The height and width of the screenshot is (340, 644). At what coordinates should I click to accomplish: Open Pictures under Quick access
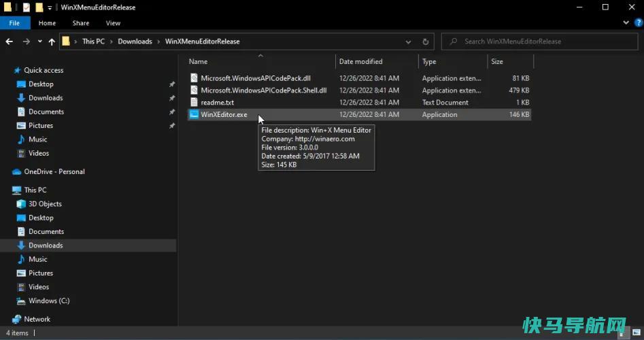(41, 126)
